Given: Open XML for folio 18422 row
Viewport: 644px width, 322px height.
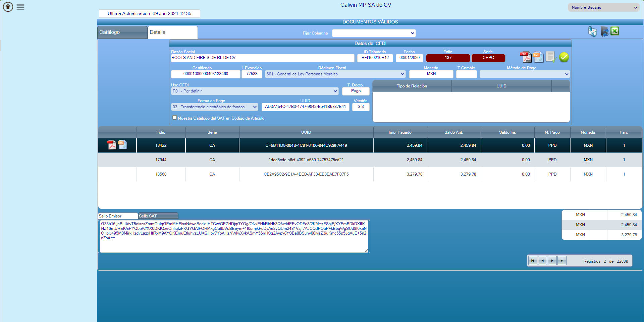Looking at the screenshot, I should point(123,145).
